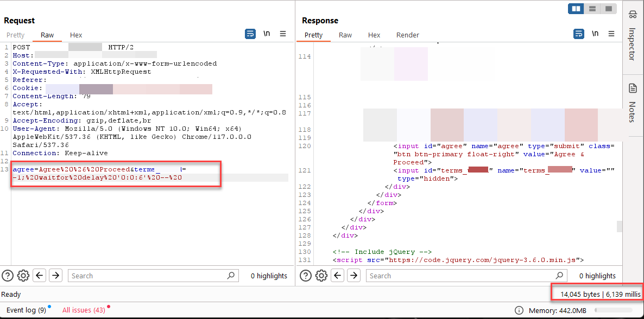Click the Memory: 442.0MB label

pos(557,310)
